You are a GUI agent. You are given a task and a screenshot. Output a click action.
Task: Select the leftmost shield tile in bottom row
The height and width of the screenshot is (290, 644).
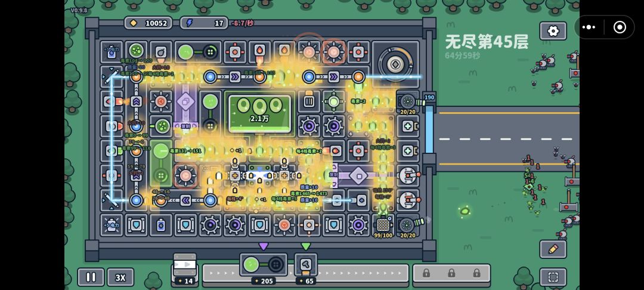click(x=136, y=225)
